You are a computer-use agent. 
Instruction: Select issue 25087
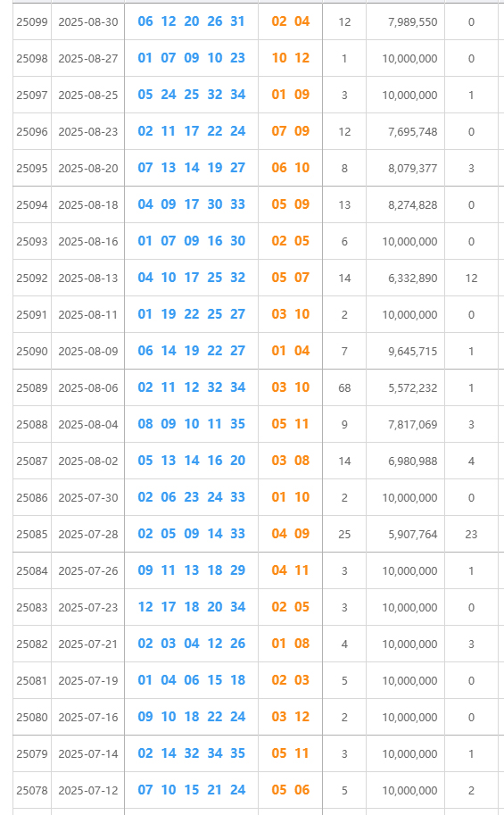(x=32, y=461)
